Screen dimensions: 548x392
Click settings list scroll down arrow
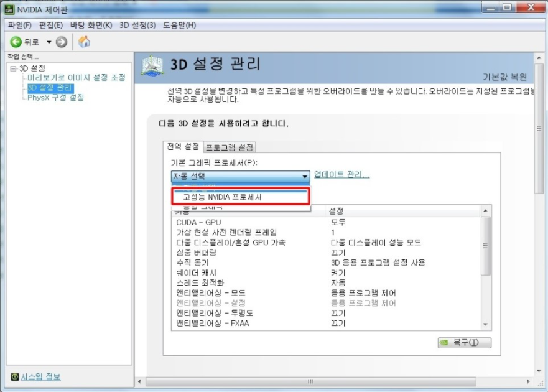485,325
